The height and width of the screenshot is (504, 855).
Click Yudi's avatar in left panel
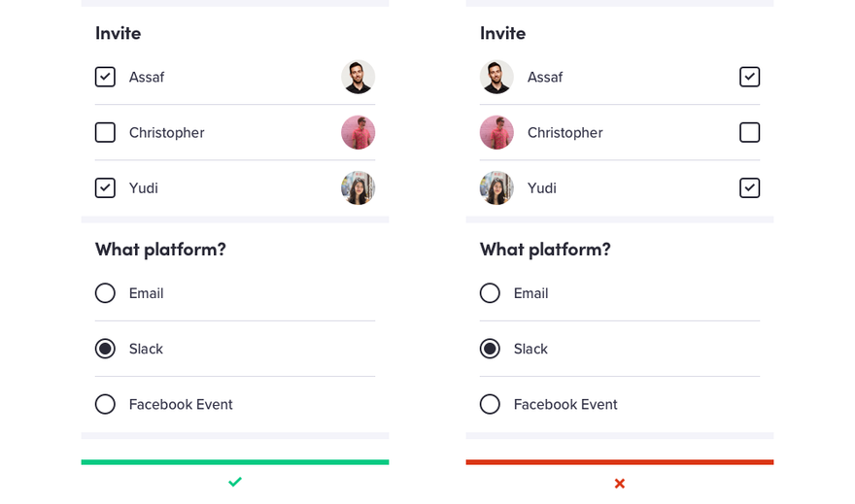358,187
